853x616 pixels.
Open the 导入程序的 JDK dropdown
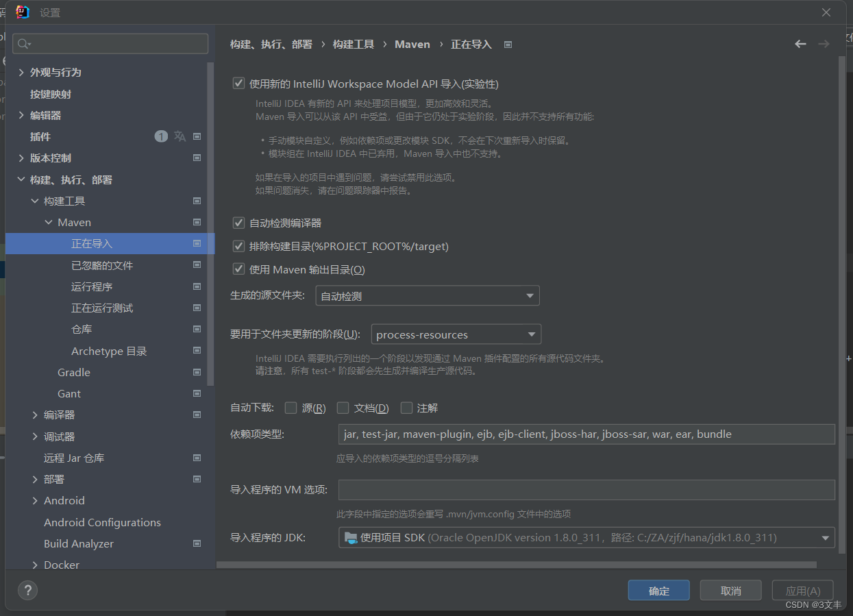[x=587, y=538]
